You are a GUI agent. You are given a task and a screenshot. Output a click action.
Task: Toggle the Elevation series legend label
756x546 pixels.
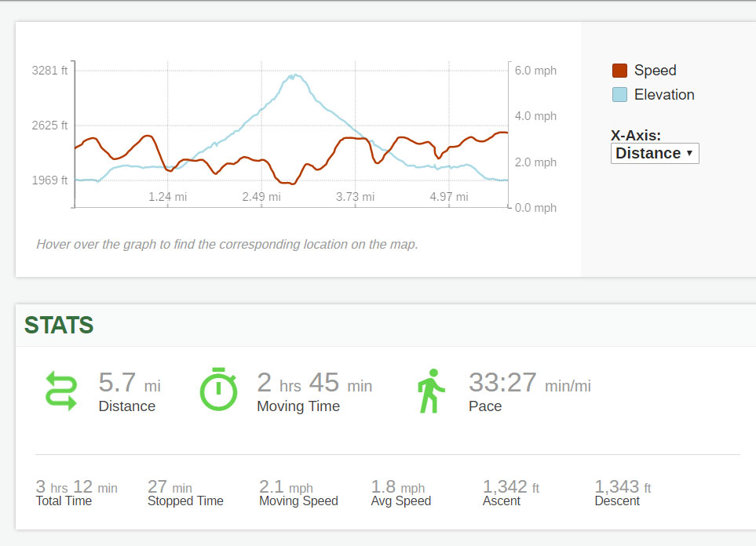click(x=664, y=95)
